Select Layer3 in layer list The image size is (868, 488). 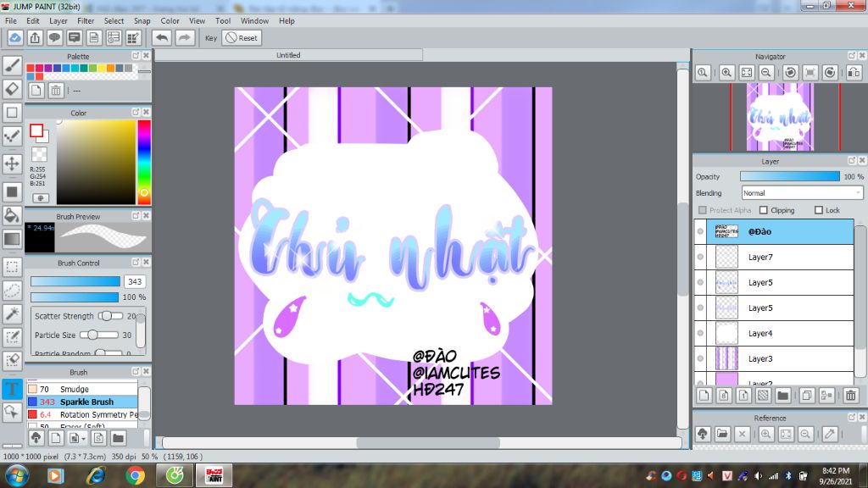(x=774, y=358)
